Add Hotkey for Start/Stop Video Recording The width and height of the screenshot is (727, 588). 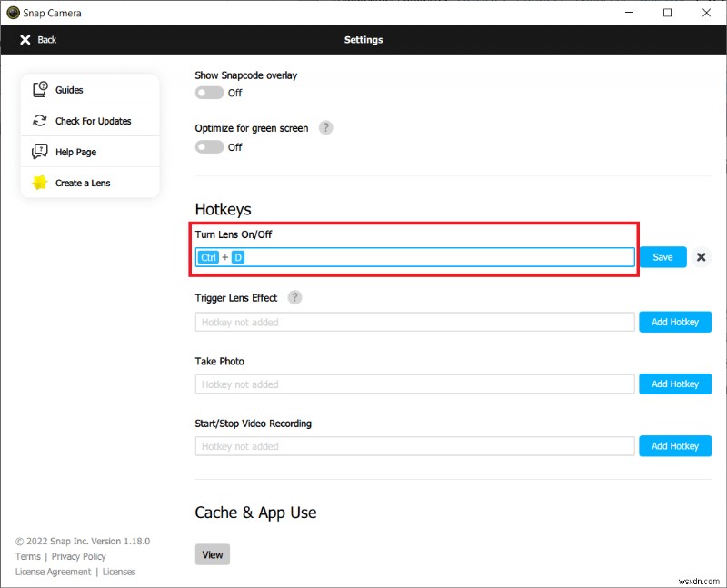point(674,446)
